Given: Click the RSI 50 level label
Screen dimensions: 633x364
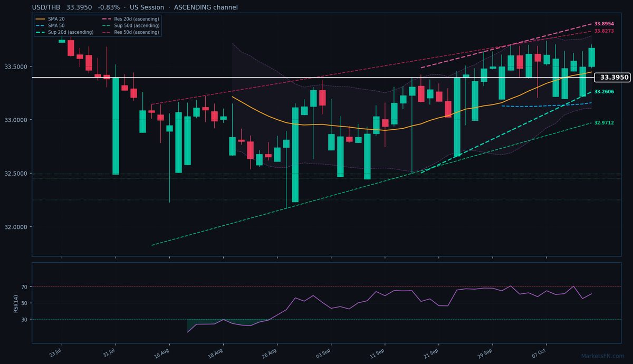Looking at the screenshot, I should (x=25, y=303).
